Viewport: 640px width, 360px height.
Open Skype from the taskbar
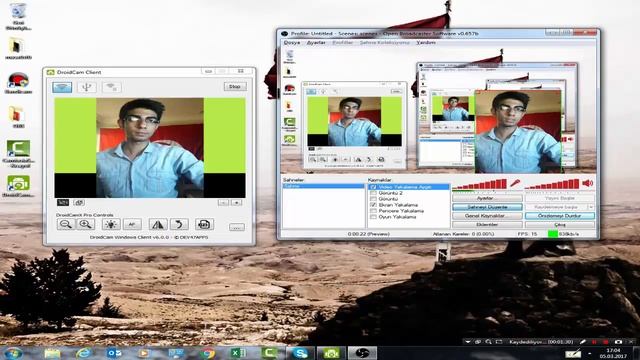(x=300, y=353)
